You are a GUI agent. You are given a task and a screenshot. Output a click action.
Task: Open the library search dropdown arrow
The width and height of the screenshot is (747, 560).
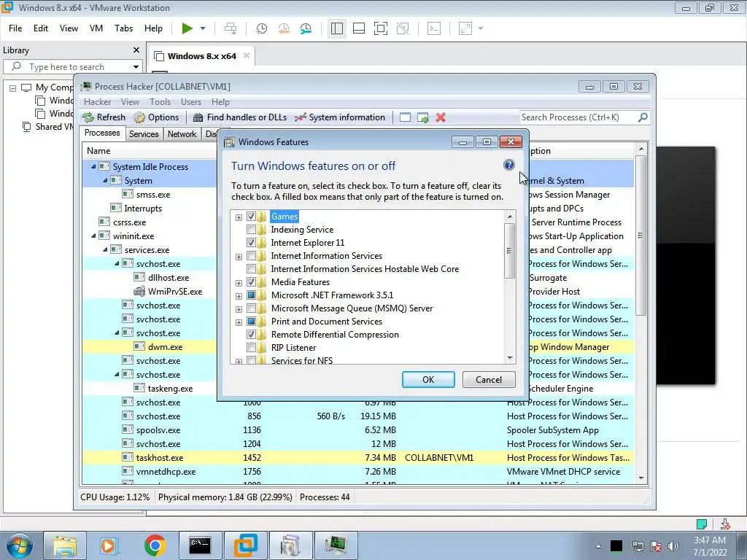coord(136,66)
